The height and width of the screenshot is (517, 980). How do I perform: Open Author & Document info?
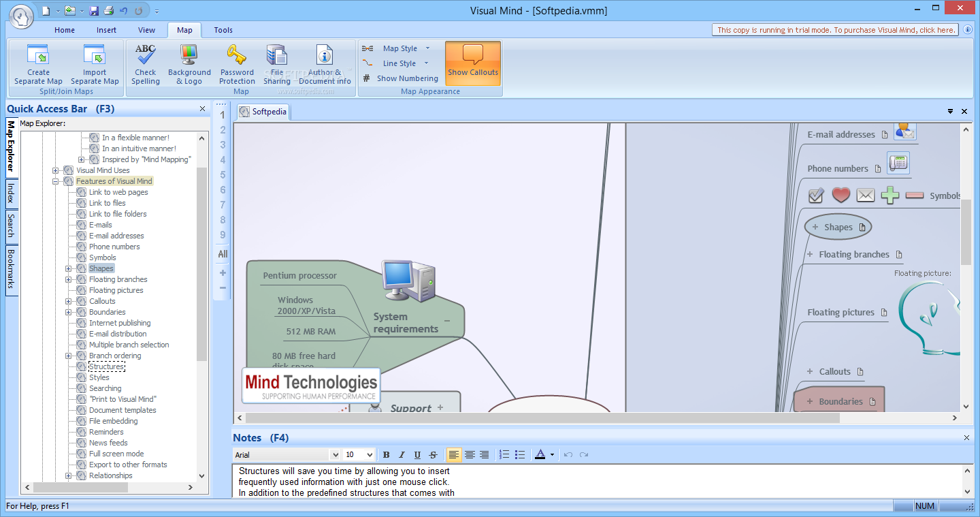point(325,65)
